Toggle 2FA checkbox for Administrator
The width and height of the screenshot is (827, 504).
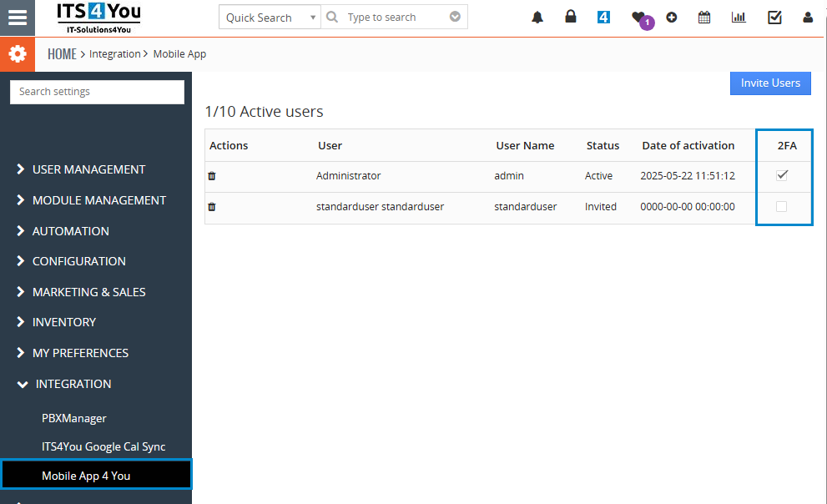782,175
